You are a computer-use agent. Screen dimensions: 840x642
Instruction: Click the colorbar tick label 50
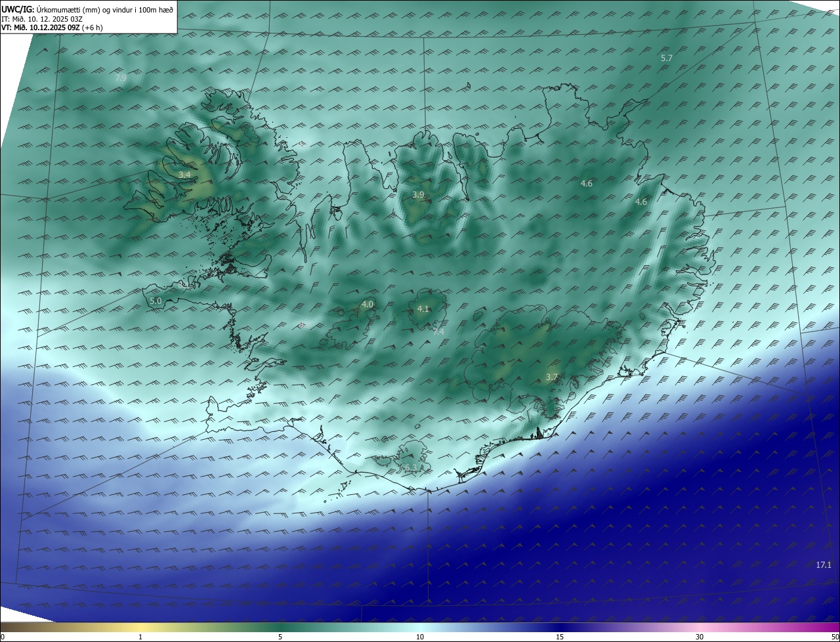tap(835, 637)
